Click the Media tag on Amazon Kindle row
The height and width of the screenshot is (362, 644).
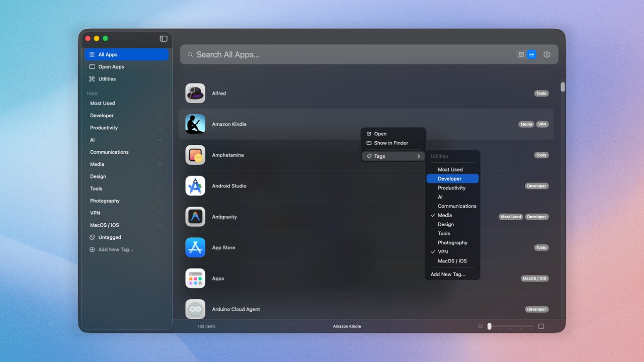[526, 124]
